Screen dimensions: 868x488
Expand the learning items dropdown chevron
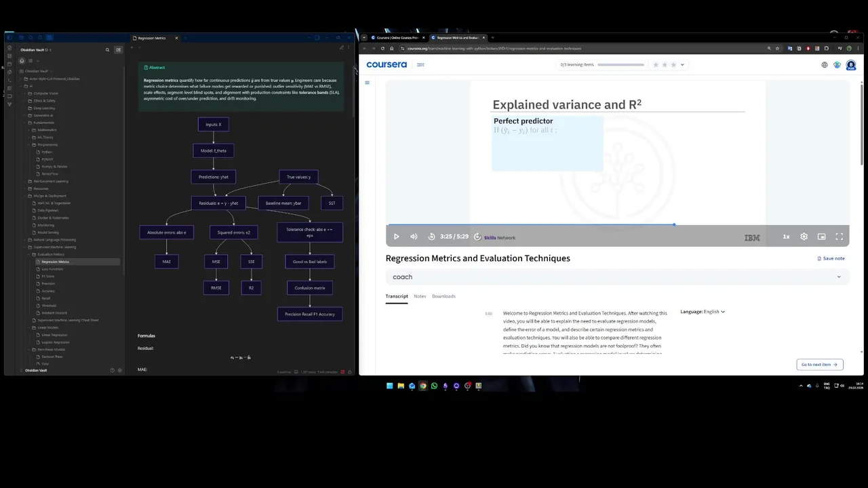682,65
